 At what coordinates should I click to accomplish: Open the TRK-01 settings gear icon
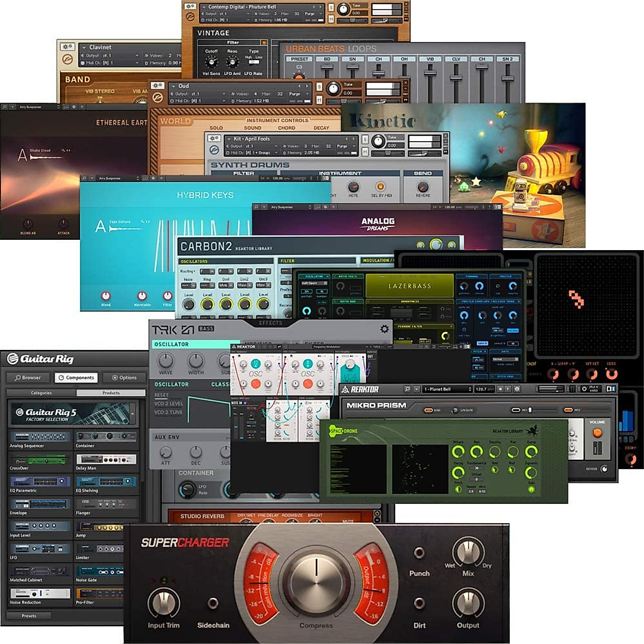pyautogui.click(x=384, y=329)
